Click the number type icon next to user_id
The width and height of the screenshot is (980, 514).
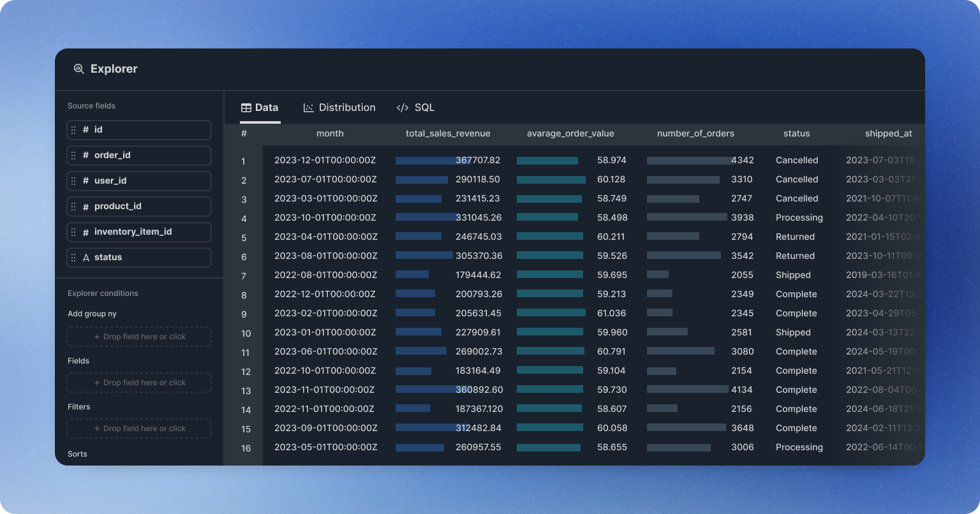[85, 181]
